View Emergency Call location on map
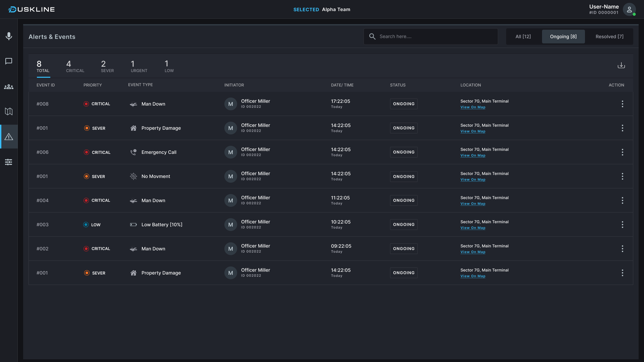The width and height of the screenshot is (644, 362). pos(473,156)
